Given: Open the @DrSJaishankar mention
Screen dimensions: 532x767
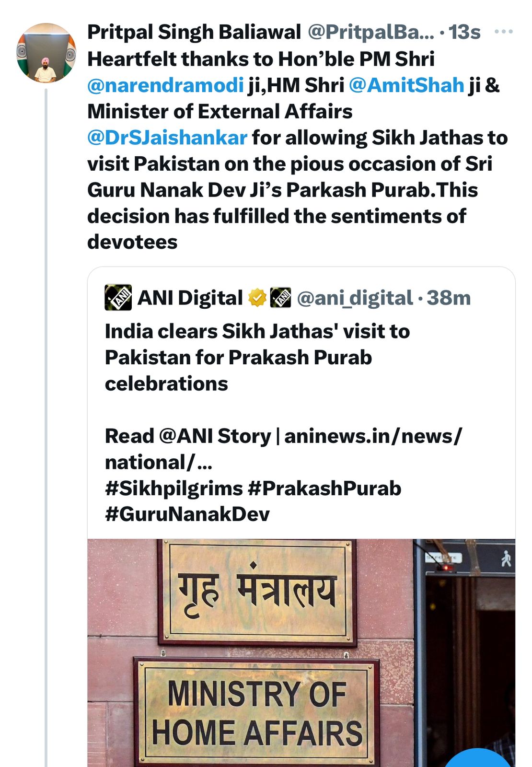Looking at the screenshot, I should pyautogui.click(x=167, y=138).
